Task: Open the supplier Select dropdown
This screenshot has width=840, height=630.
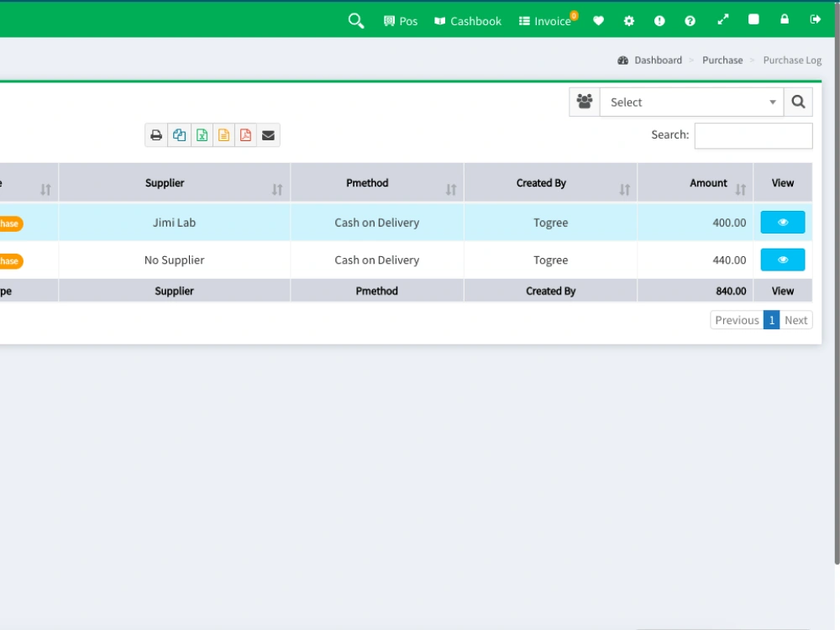Action: click(x=690, y=102)
